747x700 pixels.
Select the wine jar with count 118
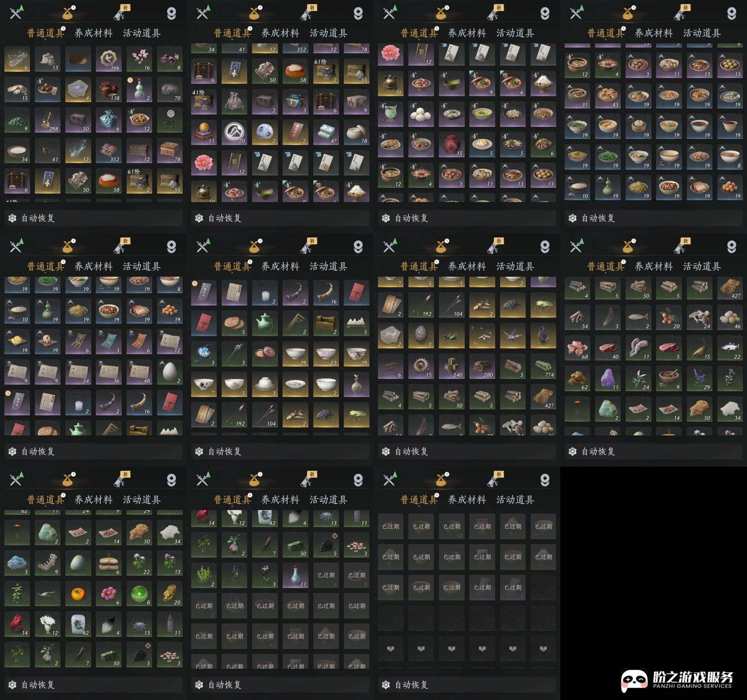click(x=108, y=89)
